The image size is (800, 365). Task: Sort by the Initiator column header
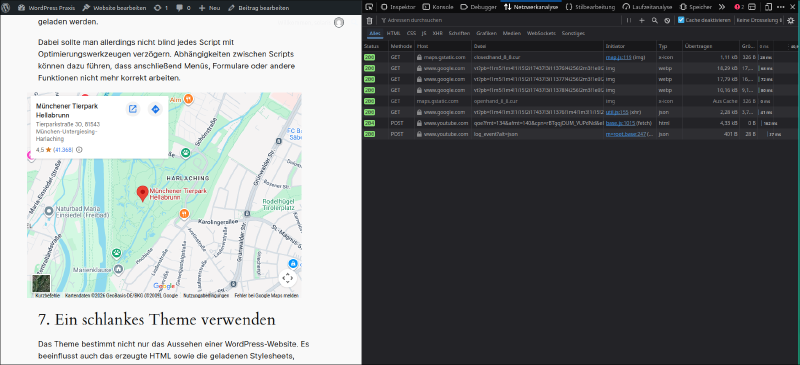(630, 46)
